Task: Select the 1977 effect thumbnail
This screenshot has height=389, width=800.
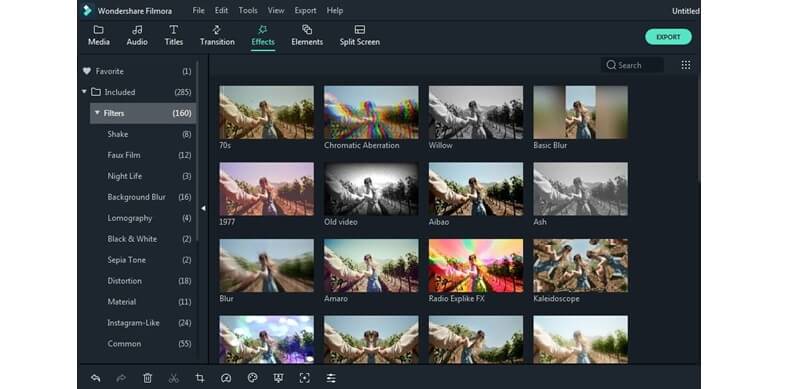Action: 266,189
